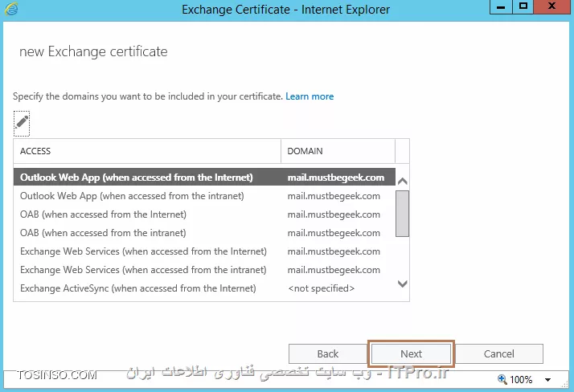Select Exchange Web Services (from the intranet) row
Image resolution: width=574 pixels, height=392 pixels.
pos(204,270)
